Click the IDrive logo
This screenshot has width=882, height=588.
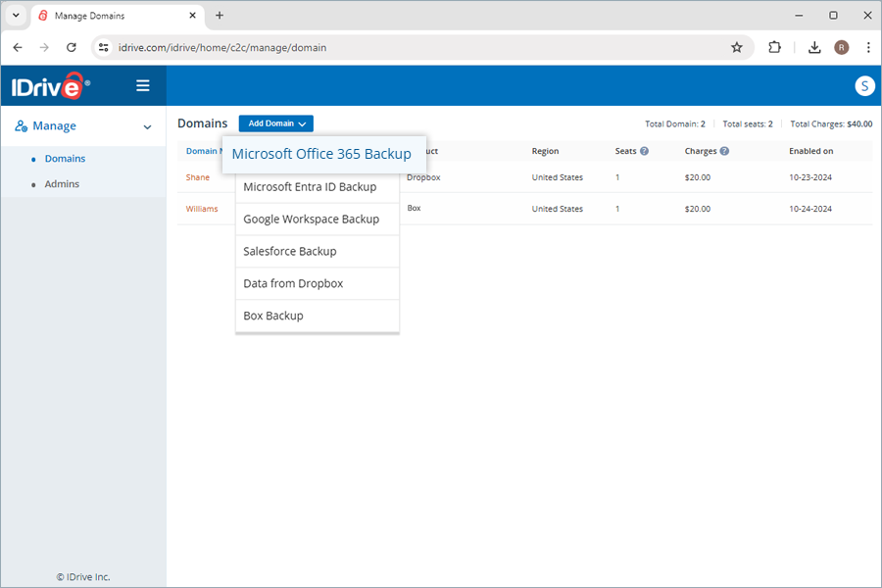pyautogui.click(x=50, y=86)
